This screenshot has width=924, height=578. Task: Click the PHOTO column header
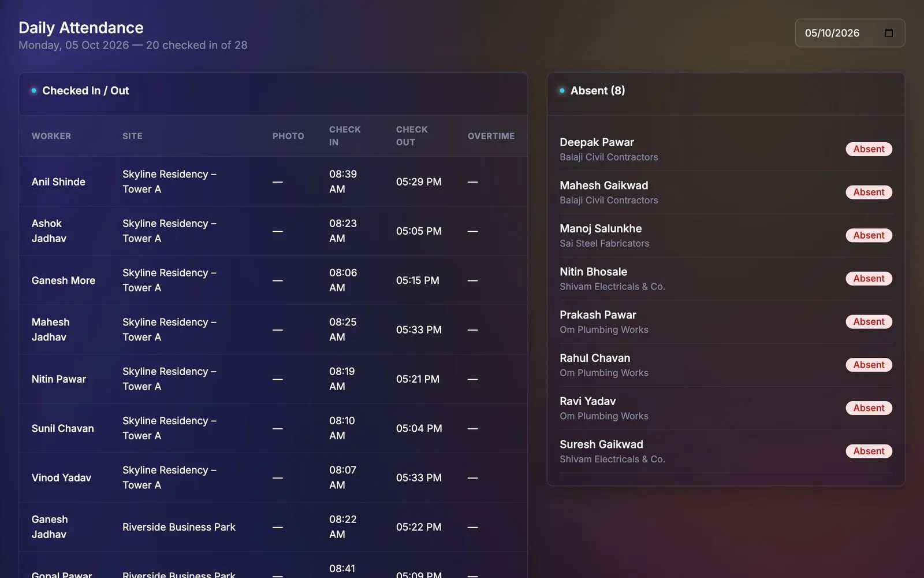(288, 136)
